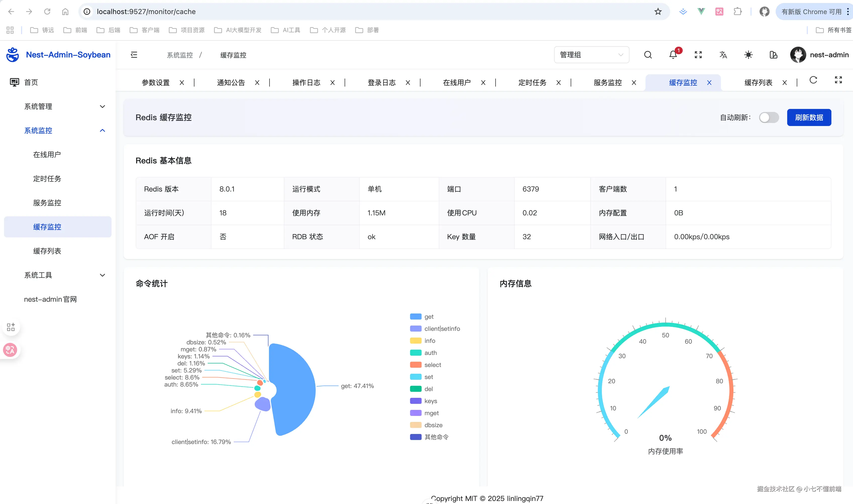Screen dimensions: 853x504
Task: Toggle the 自动刷新 auto-refresh switch
Action: (769, 117)
